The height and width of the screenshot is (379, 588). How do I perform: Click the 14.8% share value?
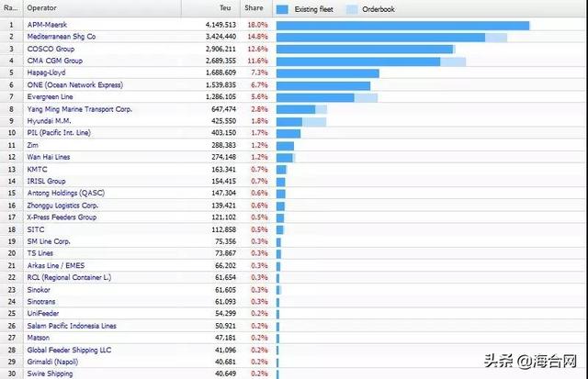[x=257, y=37]
